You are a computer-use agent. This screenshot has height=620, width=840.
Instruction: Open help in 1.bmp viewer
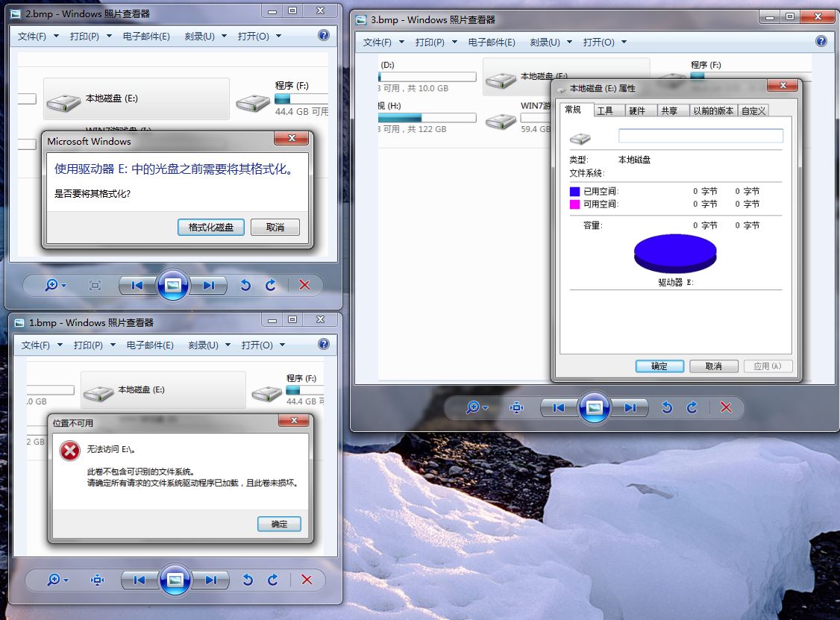(324, 344)
